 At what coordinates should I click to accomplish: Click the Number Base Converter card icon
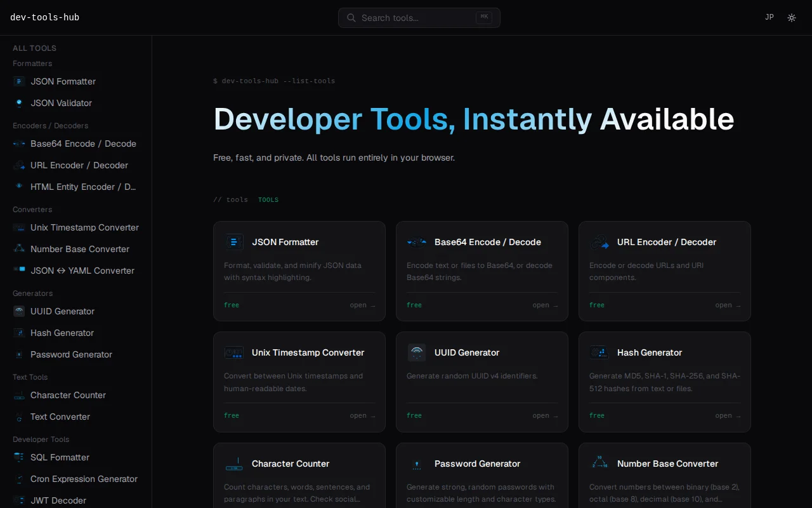pyautogui.click(x=599, y=464)
